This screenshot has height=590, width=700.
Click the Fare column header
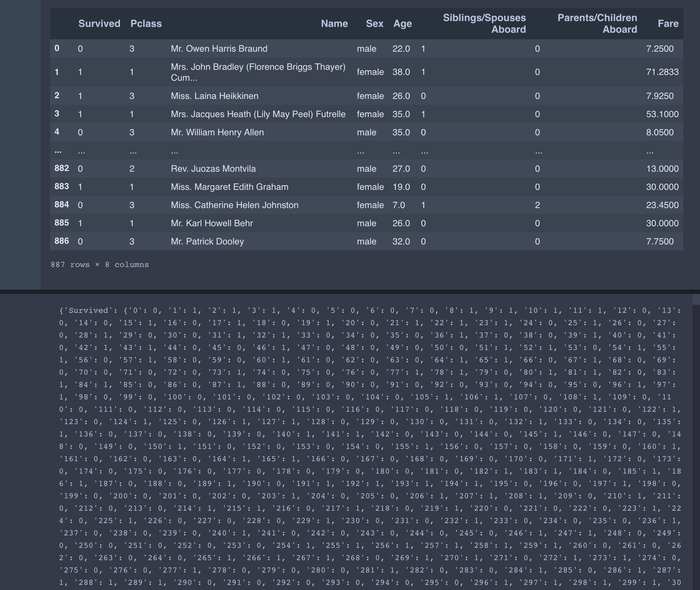668,24
